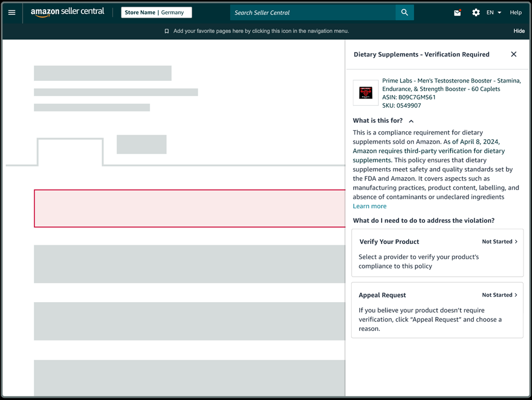Click the Amazon Seller Central logo

[67, 12]
